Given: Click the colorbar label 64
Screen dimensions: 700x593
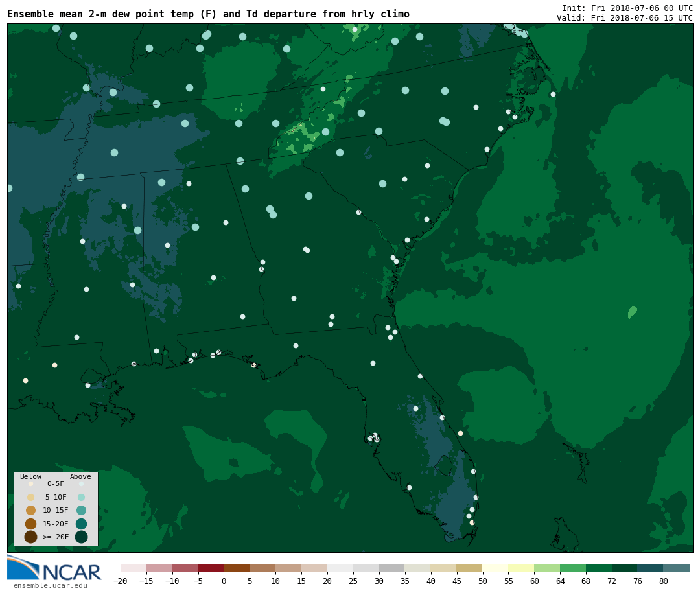Looking at the screenshot, I should click(560, 581).
